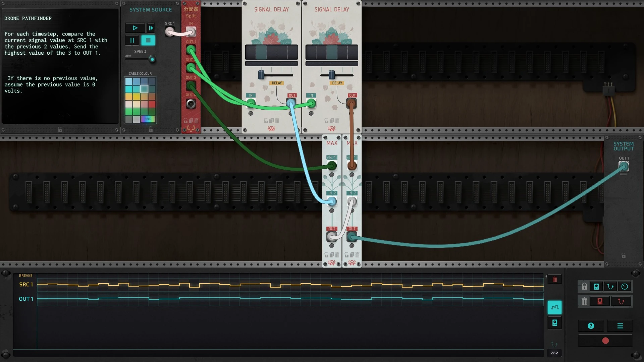This screenshot has width=644, height=362.
Task: Pause the simulation
Action: click(x=132, y=41)
